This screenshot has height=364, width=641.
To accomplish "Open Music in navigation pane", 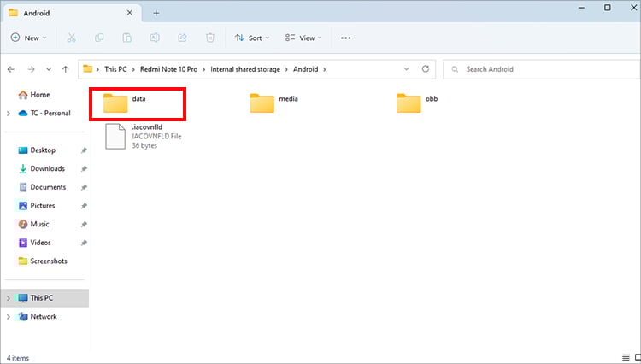I will [x=33, y=224].
